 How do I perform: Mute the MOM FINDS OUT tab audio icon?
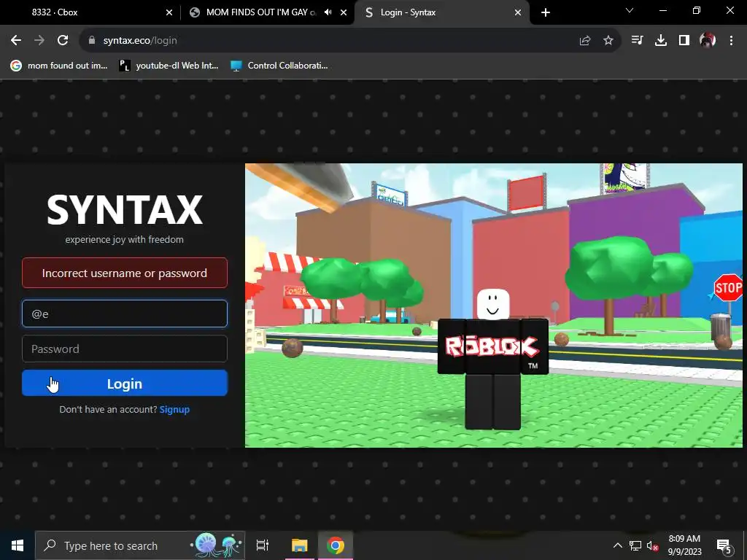click(328, 12)
